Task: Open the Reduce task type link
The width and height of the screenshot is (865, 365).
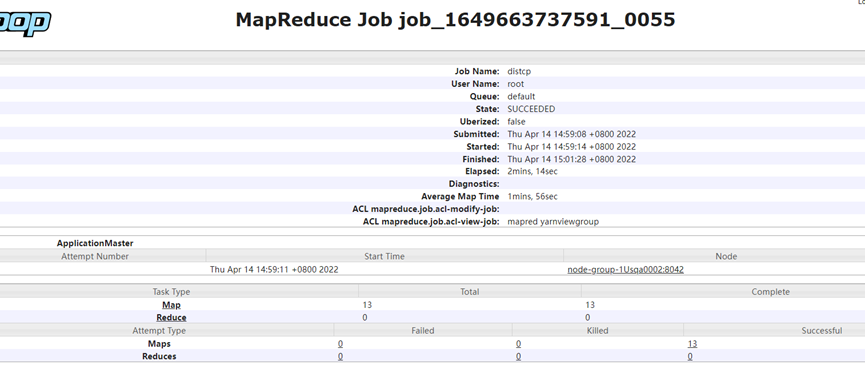Action: tap(171, 318)
